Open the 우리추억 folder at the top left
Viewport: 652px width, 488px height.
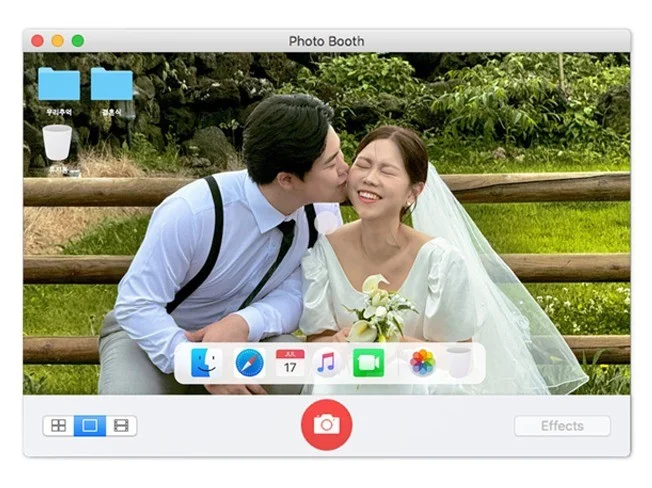59,85
